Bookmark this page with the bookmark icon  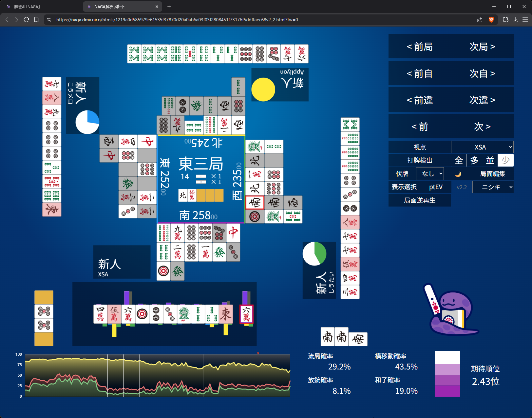click(36, 20)
